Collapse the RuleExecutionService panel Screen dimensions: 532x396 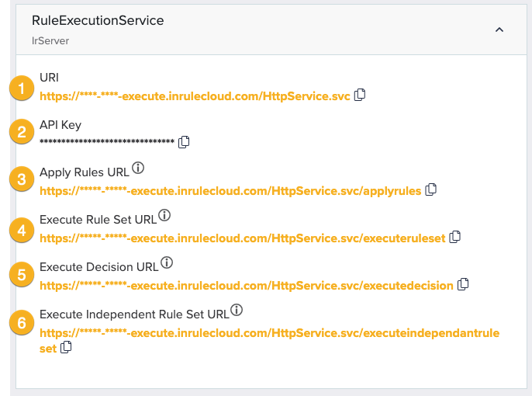[499, 30]
